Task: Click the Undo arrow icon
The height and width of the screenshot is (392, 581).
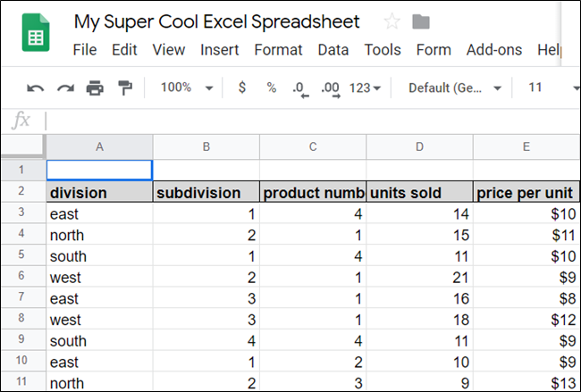Action: click(36, 88)
